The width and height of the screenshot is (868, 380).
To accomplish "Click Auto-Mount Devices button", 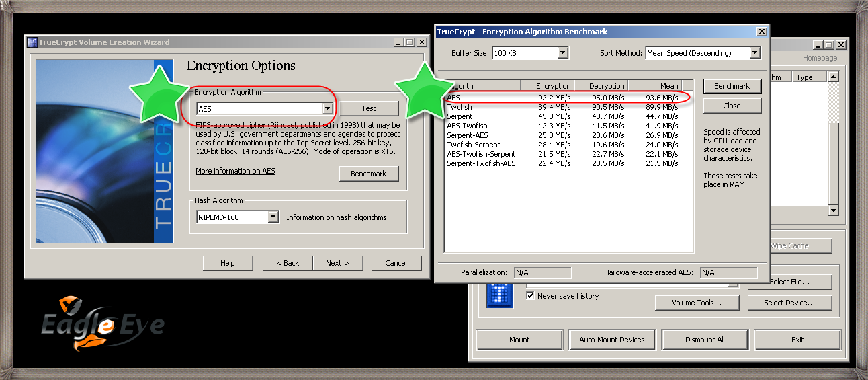I will pos(612,340).
